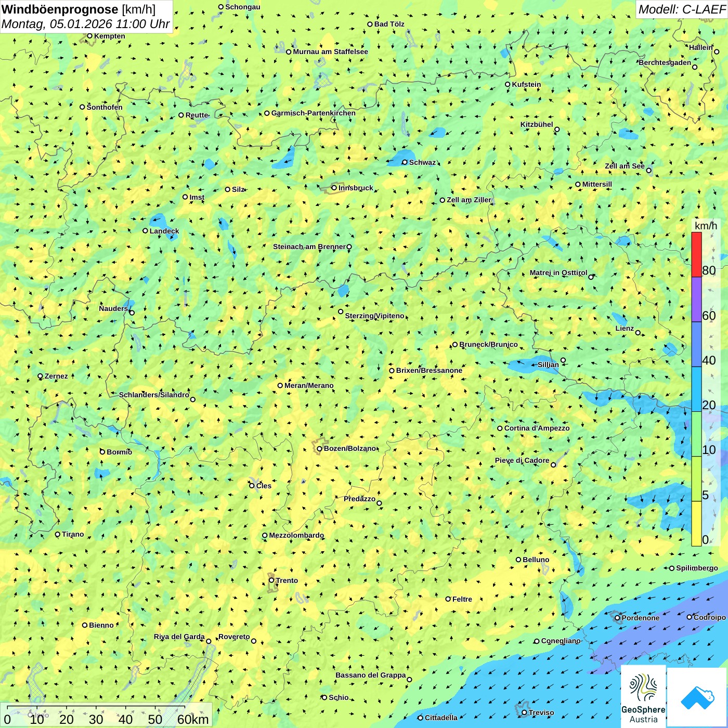Click the Riva del Garda label
This screenshot has height=728, width=728.
pyautogui.click(x=179, y=636)
